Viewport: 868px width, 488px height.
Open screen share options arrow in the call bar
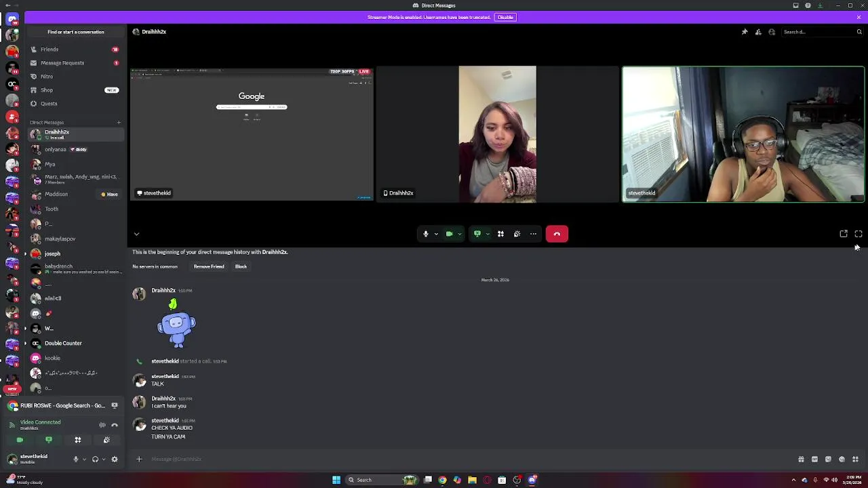[x=488, y=234]
